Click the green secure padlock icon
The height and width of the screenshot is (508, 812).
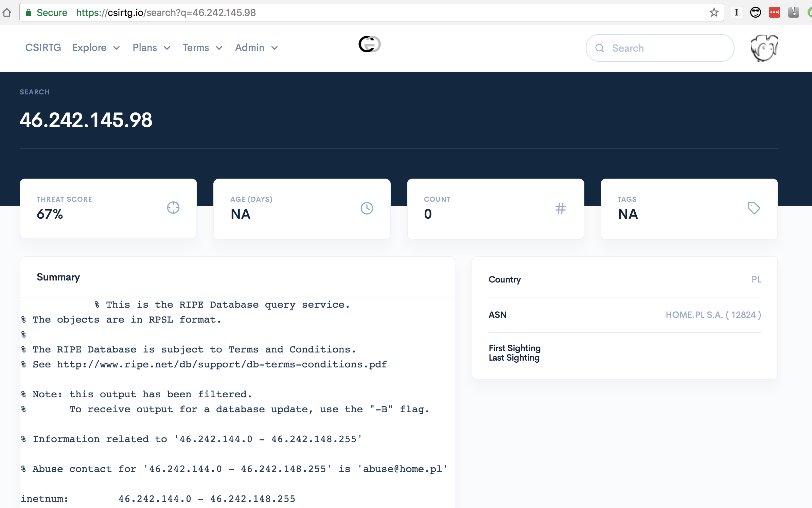point(29,13)
